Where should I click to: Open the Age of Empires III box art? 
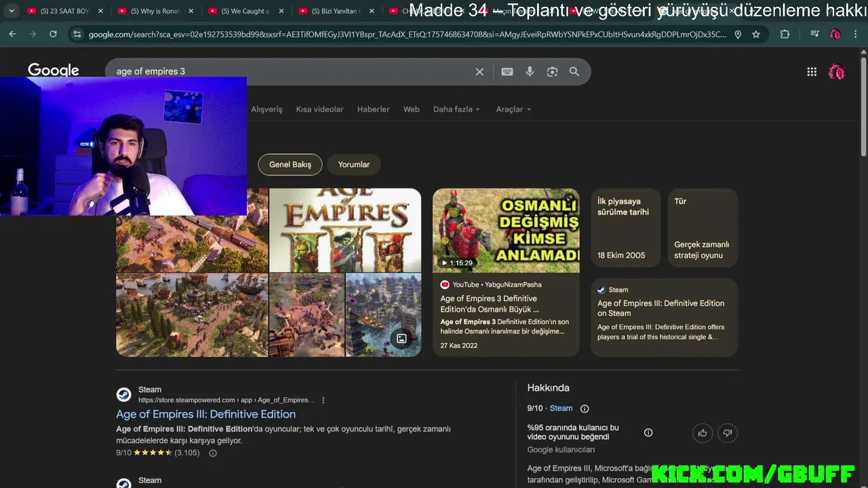coord(345,230)
